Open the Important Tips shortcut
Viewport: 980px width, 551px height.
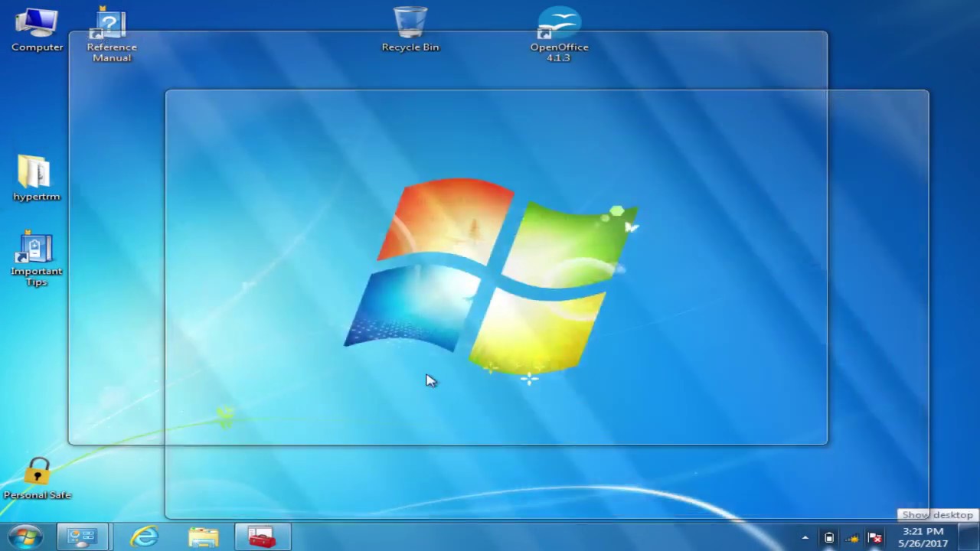[x=36, y=259]
